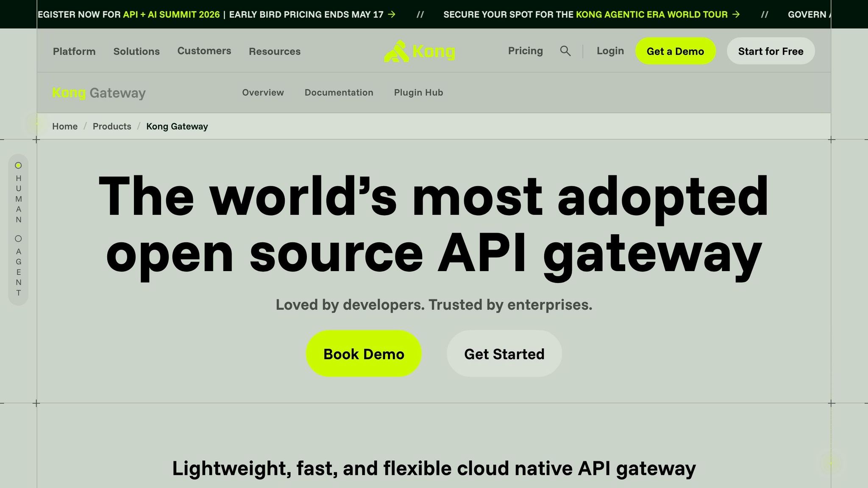Viewport: 868px width, 488px height.
Task: Click the arrow after Early Bird Pricing banner
Action: 392,14
